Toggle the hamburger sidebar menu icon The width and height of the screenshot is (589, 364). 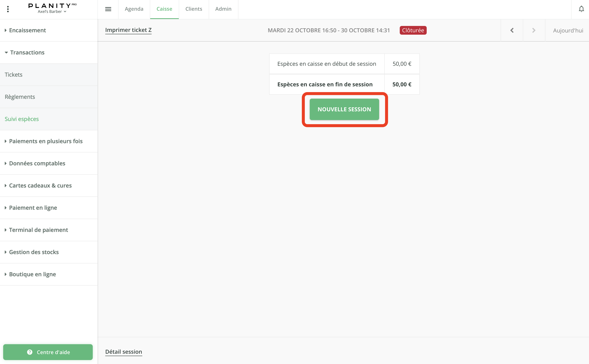click(108, 9)
